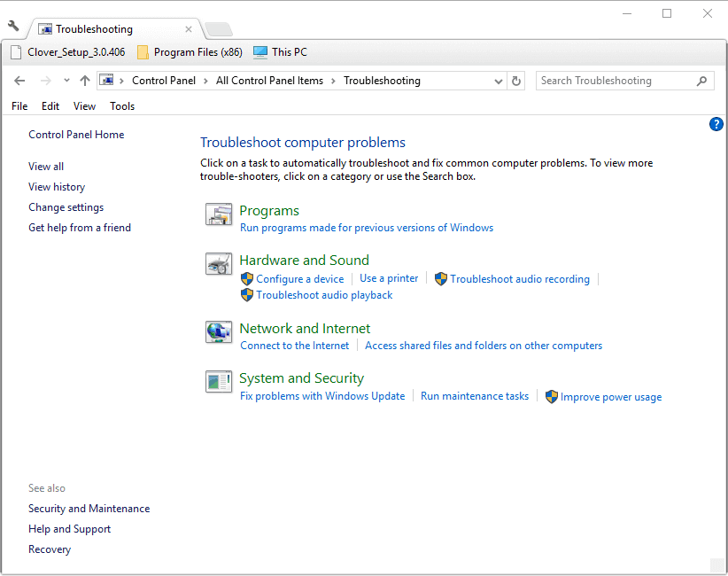The width and height of the screenshot is (728, 576).
Task: Open Security and Maintenance link
Action: coord(89,509)
